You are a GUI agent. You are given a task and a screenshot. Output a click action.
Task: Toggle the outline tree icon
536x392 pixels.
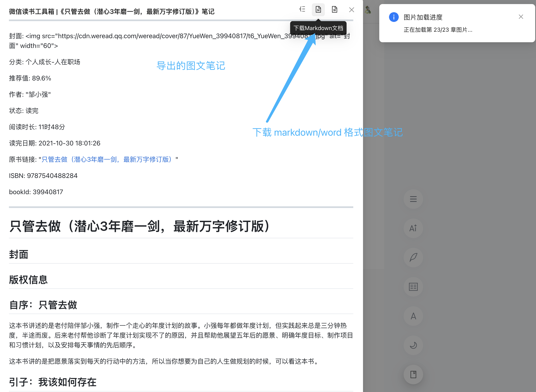[302, 9]
